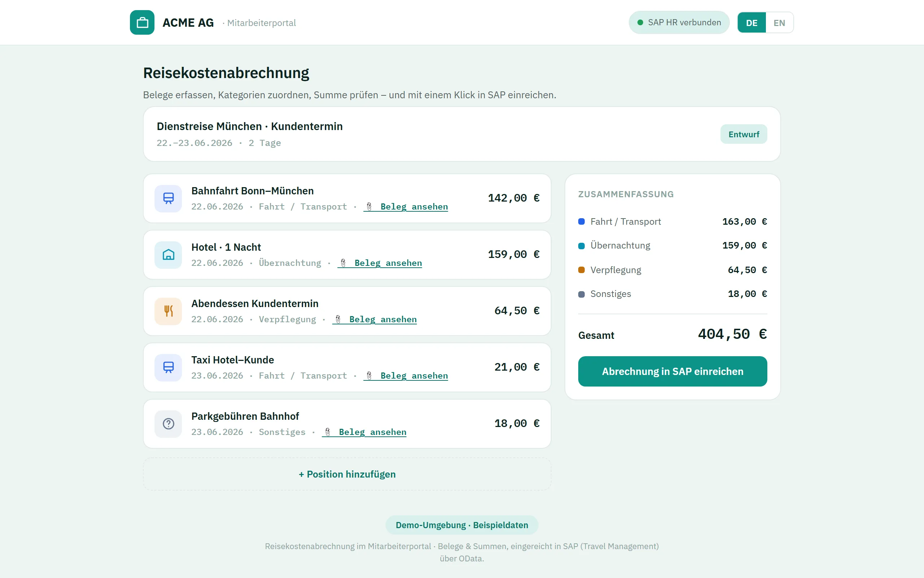Switch language to DE
The width and height of the screenshot is (924, 578).
tap(751, 22)
